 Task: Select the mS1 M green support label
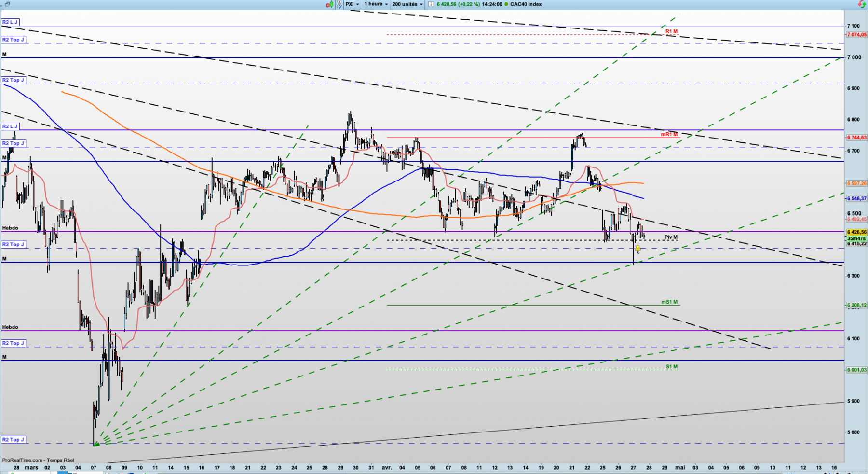pos(669,302)
